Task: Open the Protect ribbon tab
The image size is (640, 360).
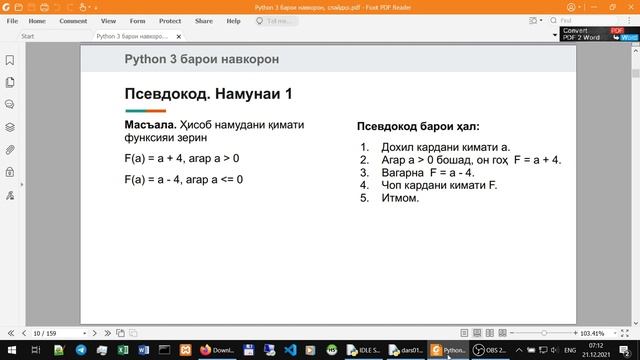Action: [x=170, y=21]
